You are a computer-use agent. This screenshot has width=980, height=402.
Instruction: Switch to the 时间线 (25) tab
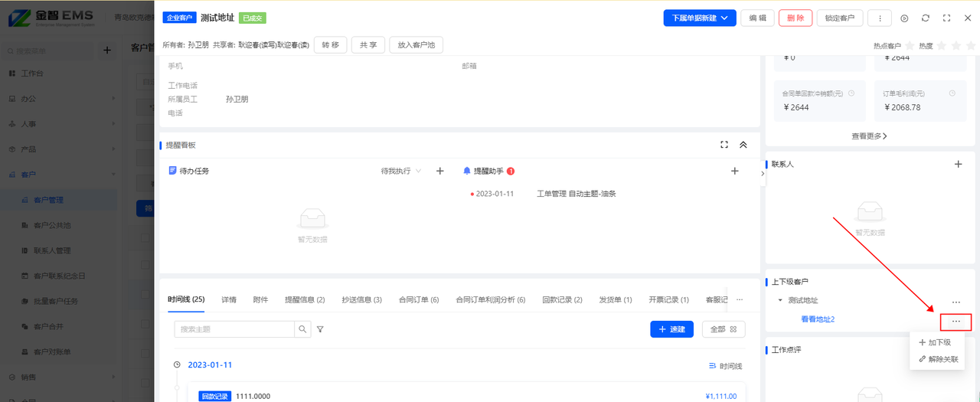tap(186, 299)
